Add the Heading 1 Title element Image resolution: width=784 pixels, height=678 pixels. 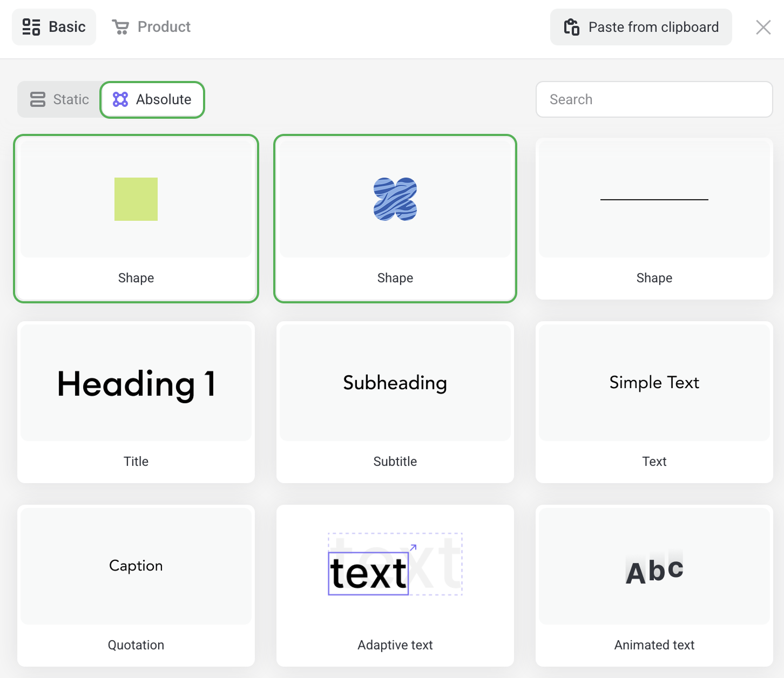136,402
